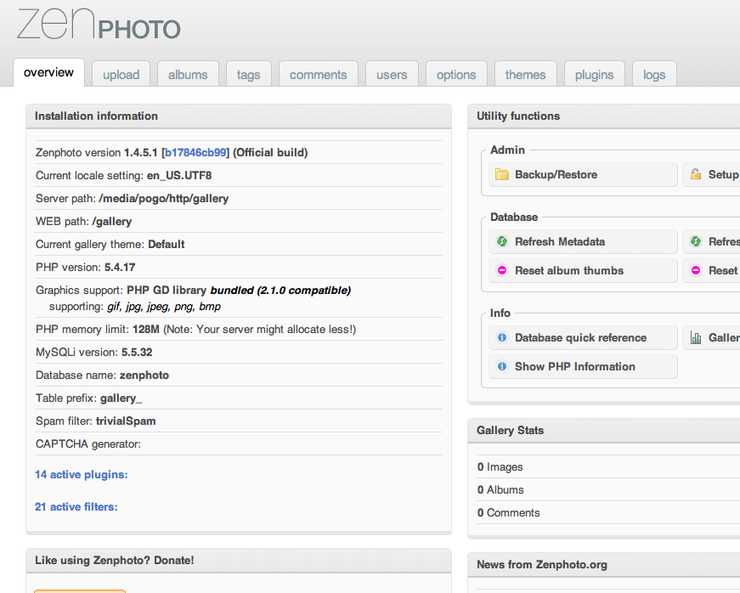Image resolution: width=740 pixels, height=593 pixels.
Task: Click the PHP version 5.4.17 text
Action: [85, 267]
